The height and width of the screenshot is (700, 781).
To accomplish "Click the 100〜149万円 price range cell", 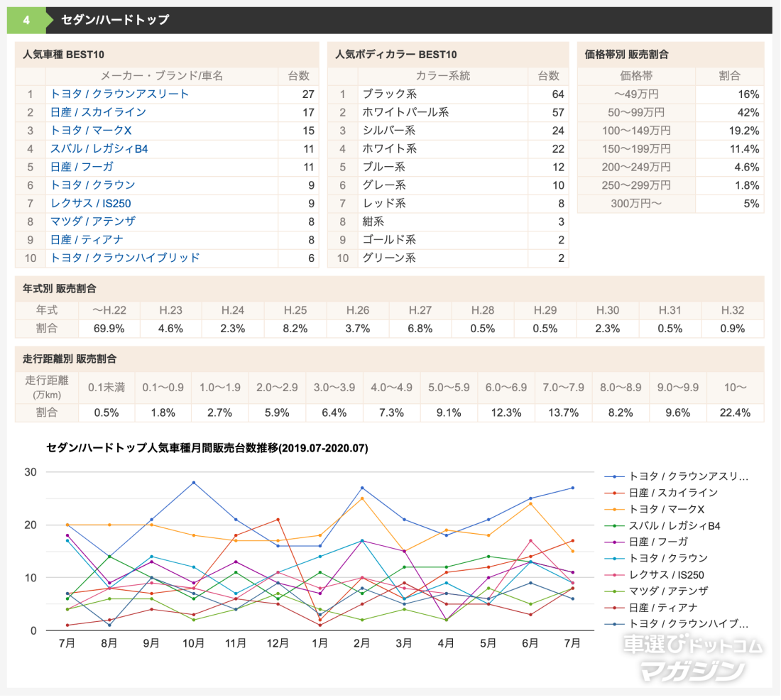I will pyautogui.click(x=636, y=131).
